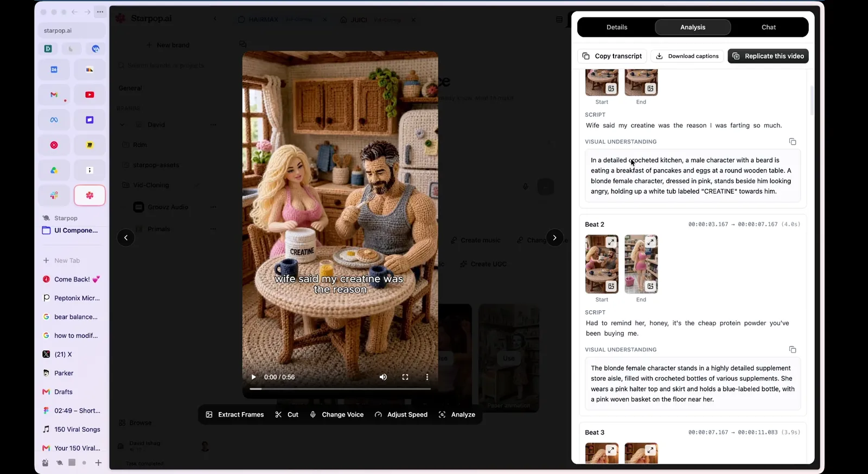Click image-generate icon on Beat 2 End frame
Image resolution: width=868 pixels, height=474 pixels.
point(650,286)
